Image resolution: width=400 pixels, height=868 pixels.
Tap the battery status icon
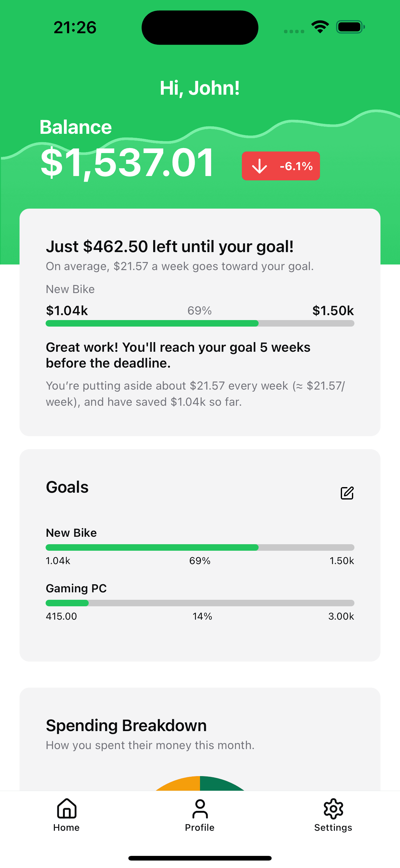click(x=350, y=27)
